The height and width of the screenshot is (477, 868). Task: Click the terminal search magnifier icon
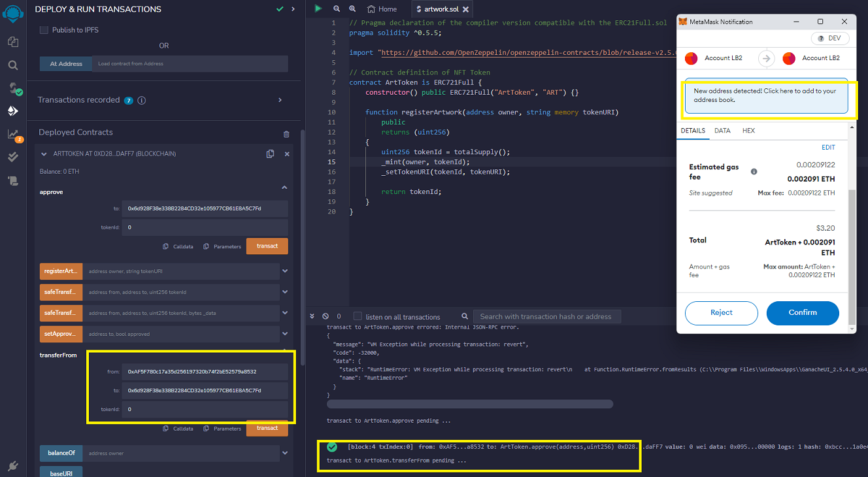coord(465,316)
